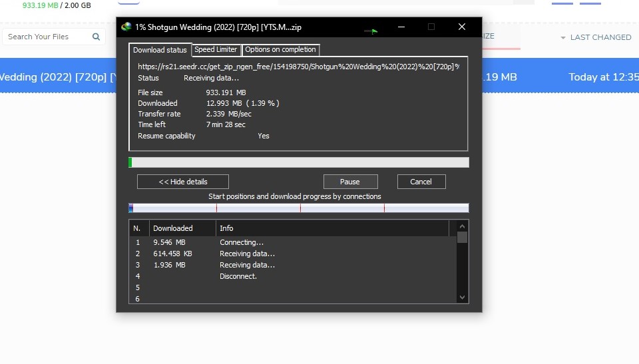Select connection row with 1.936 MB
The width and height of the screenshot is (639, 364).
click(294, 265)
